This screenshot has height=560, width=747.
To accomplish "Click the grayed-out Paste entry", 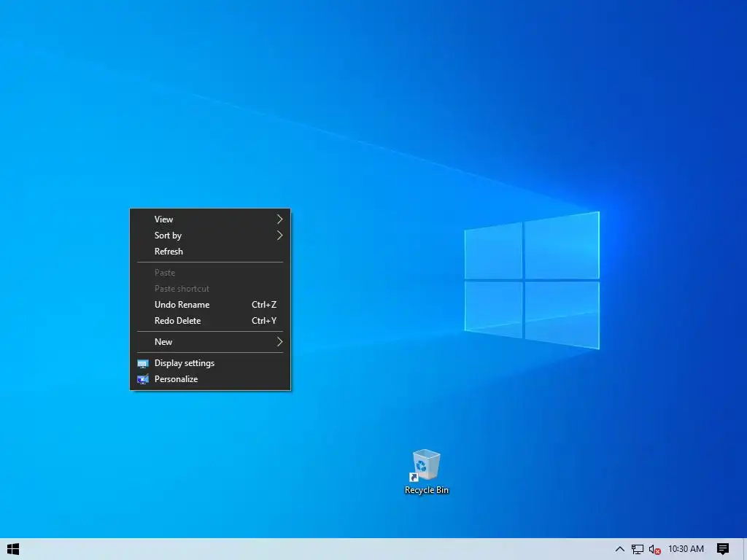I will pos(210,273).
